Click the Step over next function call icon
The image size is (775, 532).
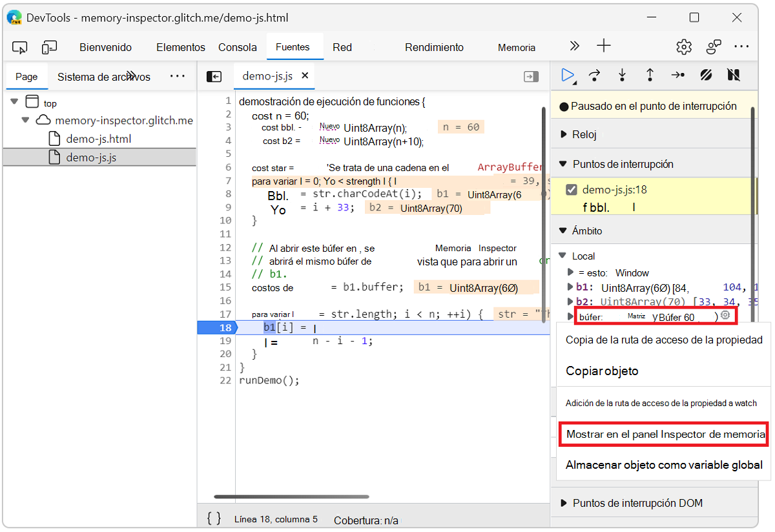click(x=594, y=76)
